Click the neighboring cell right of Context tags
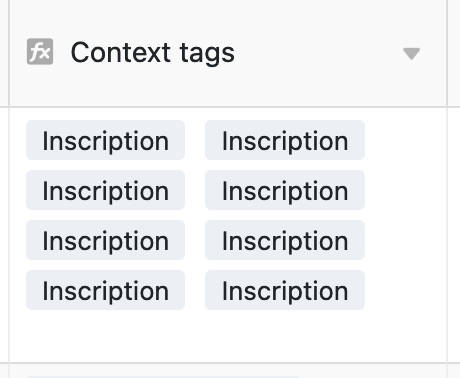Screen dimensions: 460x378 click(454, 235)
